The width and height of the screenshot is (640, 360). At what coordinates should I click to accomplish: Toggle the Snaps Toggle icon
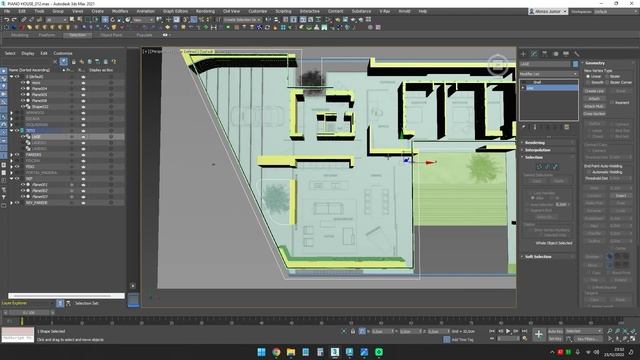(185, 20)
